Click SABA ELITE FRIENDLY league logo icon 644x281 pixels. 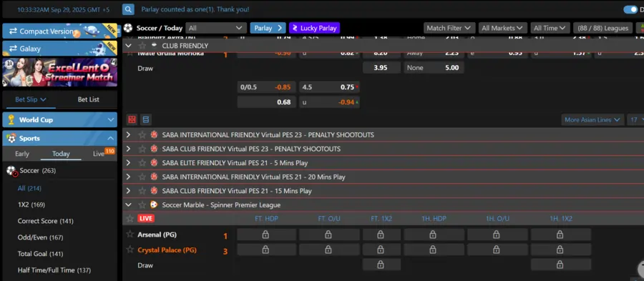click(154, 163)
